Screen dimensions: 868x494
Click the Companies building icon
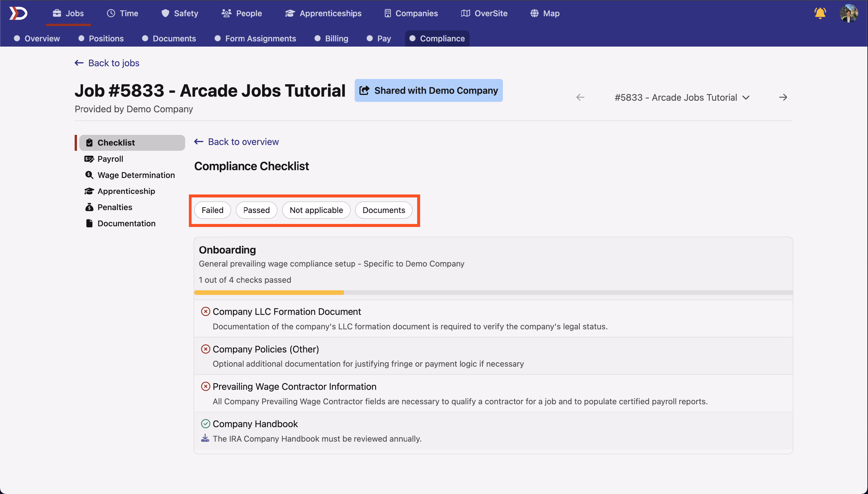[387, 13]
